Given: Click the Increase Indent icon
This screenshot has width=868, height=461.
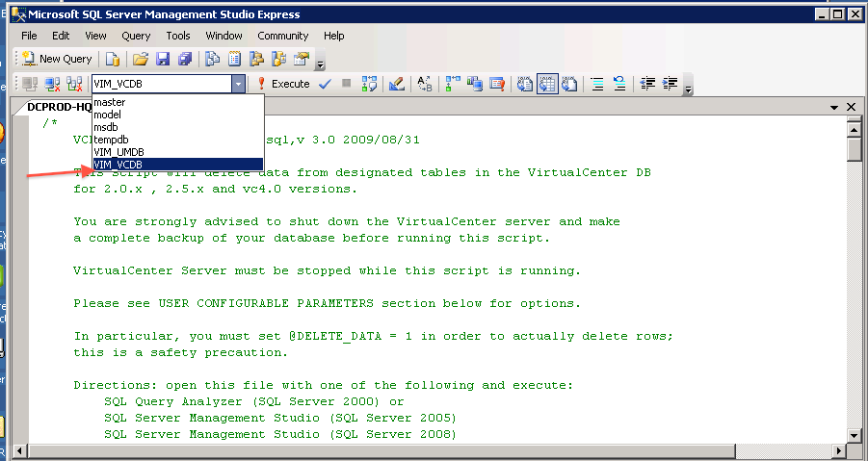Looking at the screenshot, I should coord(670,84).
